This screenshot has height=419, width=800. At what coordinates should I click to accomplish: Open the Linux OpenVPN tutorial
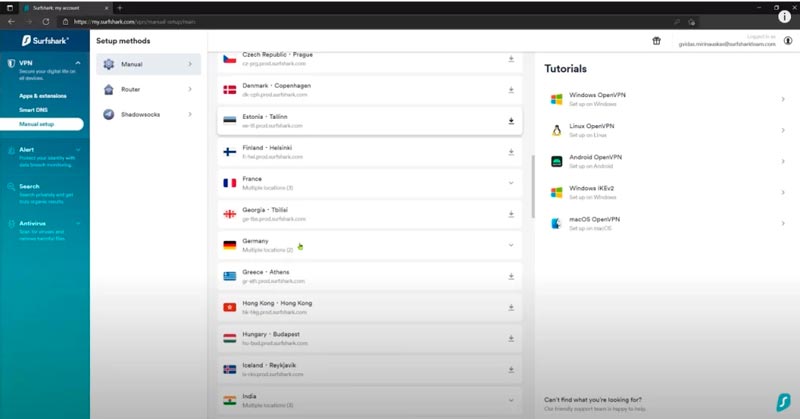click(x=668, y=130)
